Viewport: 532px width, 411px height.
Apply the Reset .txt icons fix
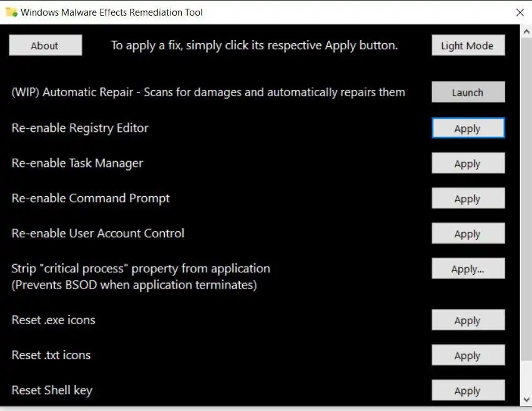(468, 355)
